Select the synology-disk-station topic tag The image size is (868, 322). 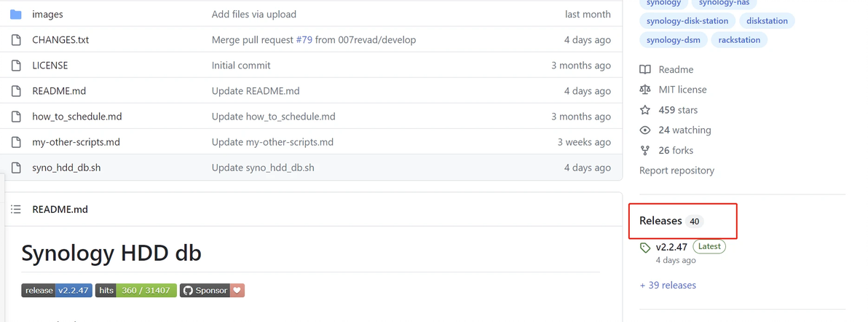(x=687, y=21)
